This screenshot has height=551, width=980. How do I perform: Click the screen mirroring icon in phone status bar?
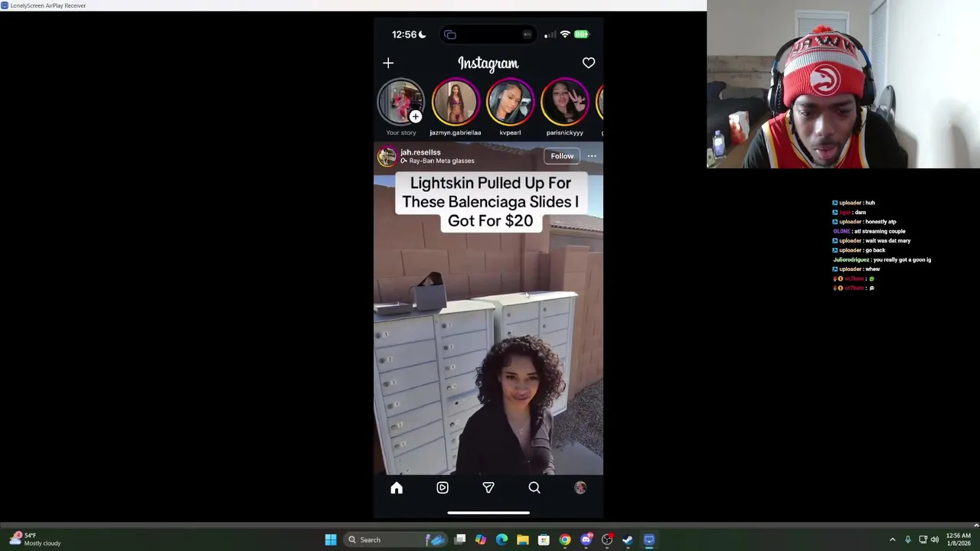(450, 34)
